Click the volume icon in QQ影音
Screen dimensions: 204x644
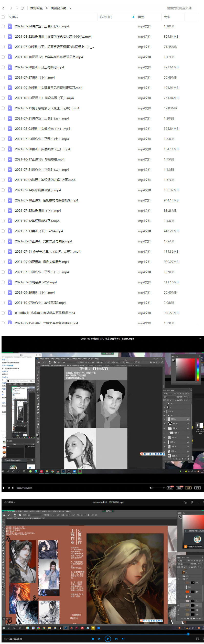(123, 639)
